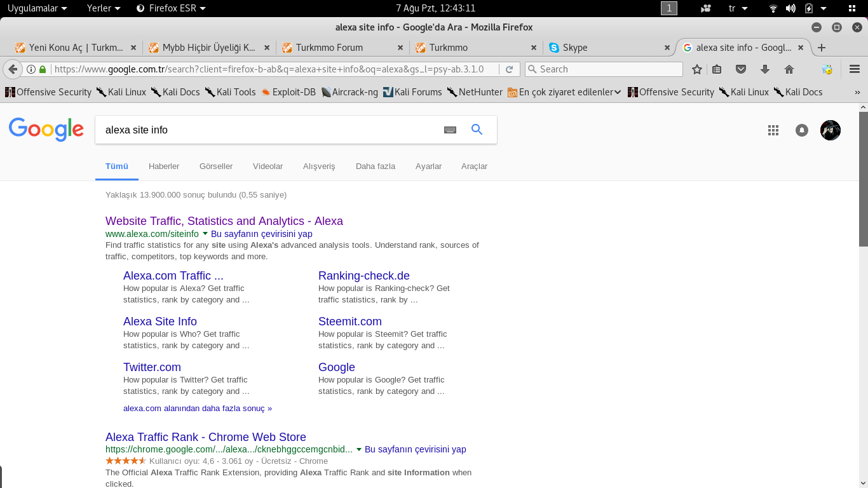
Task: Expand the system menu arrow beside the battery
Action: click(824, 8)
